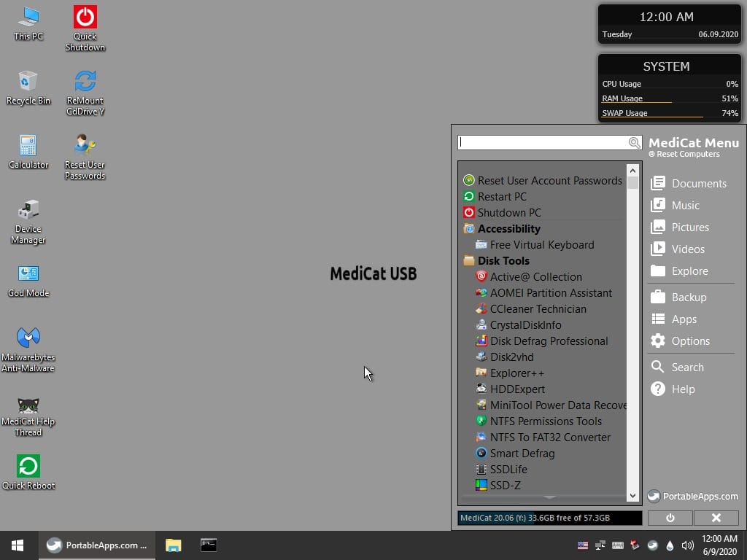The height and width of the screenshot is (560, 747).
Task: Collapse the Disk Tools category folder
Action: tap(496, 260)
